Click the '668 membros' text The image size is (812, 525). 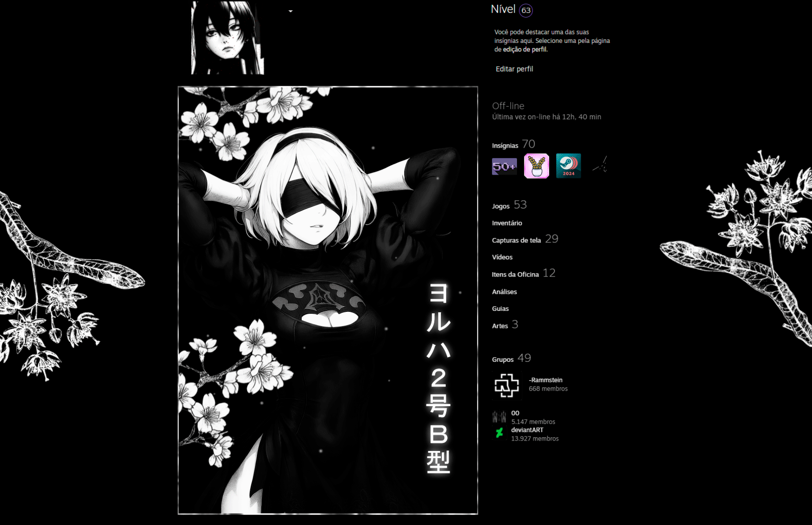click(x=548, y=389)
